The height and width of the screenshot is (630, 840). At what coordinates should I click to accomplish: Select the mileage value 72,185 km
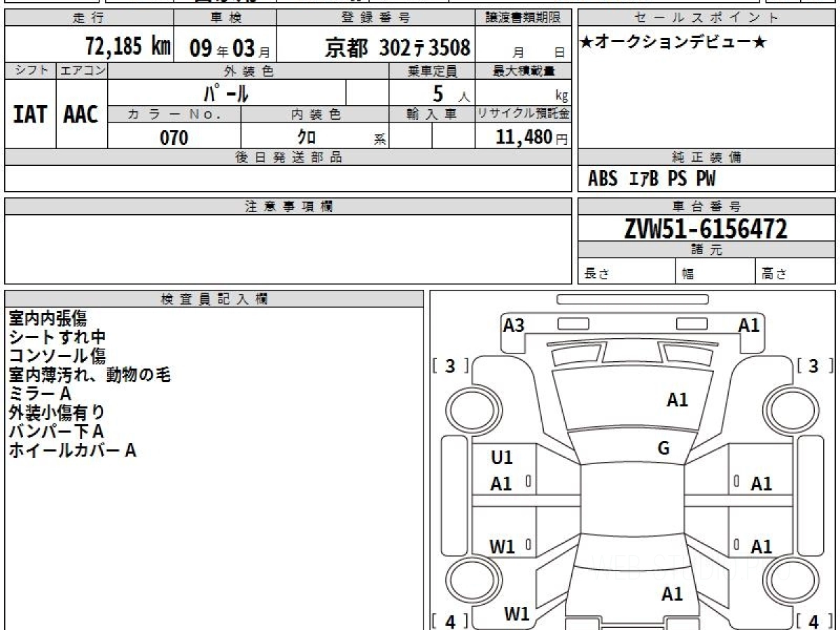click(x=128, y=47)
